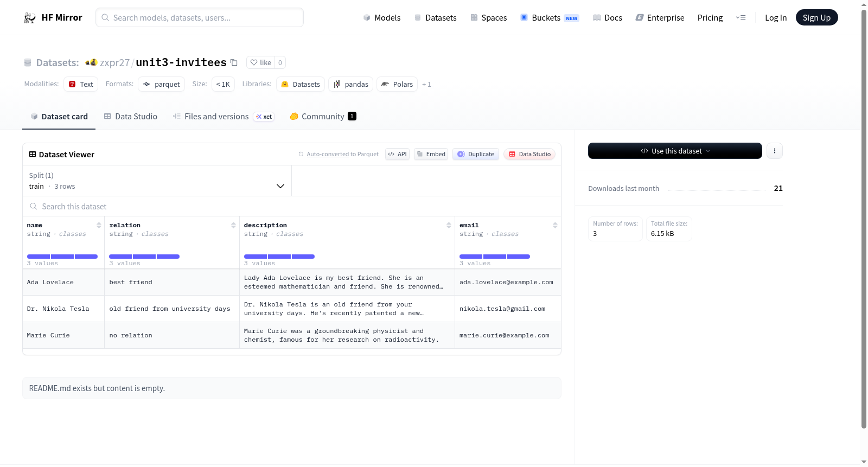Sort by name column arrows
Image resolution: width=868 pixels, height=467 pixels.
pos(99,225)
